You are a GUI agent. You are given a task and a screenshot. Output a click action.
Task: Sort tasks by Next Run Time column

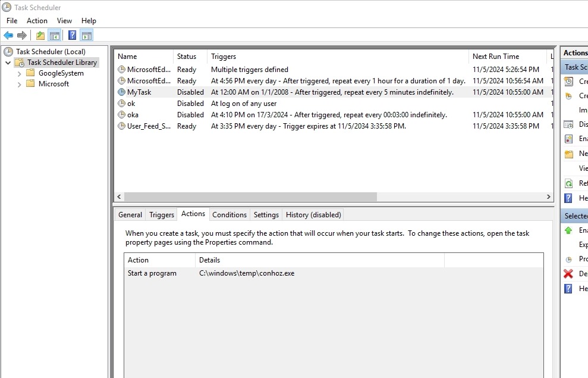tap(496, 57)
